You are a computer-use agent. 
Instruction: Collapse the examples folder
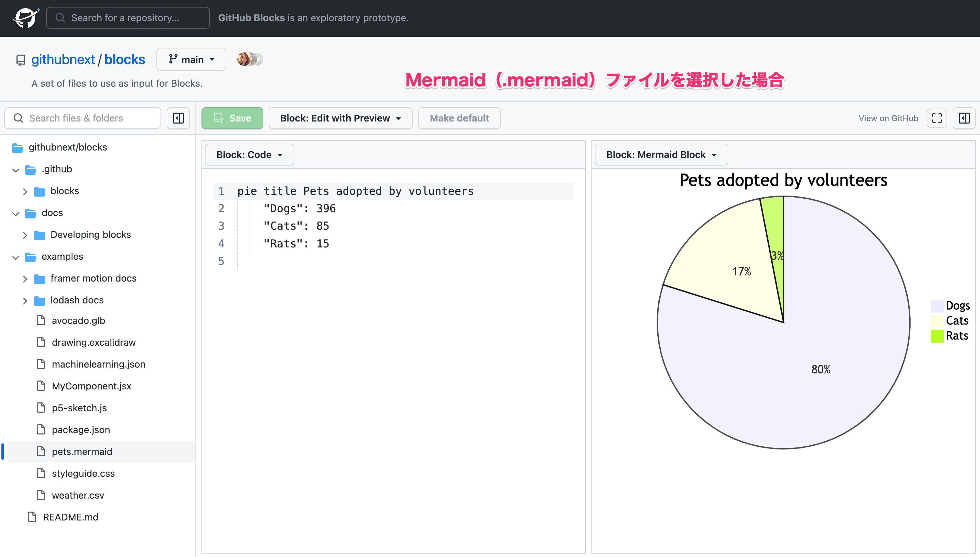pyautogui.click(x=15, y=257)
